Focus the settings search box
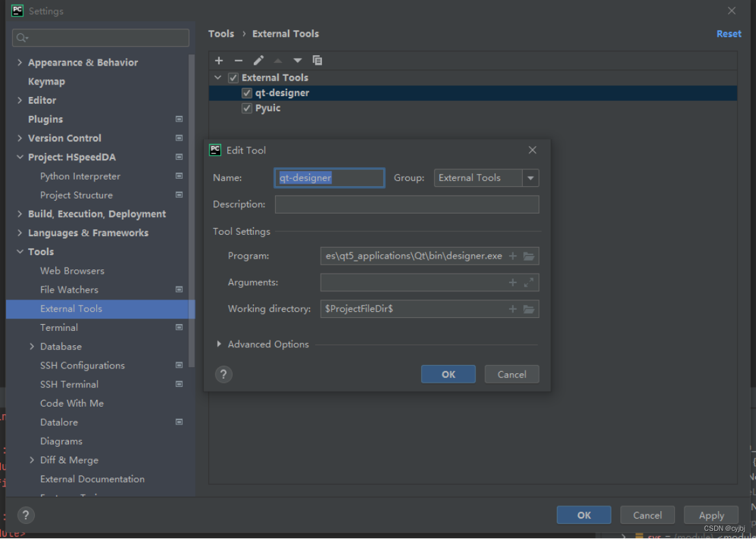This screenshot has width=756, height=539. pos(101,38)
